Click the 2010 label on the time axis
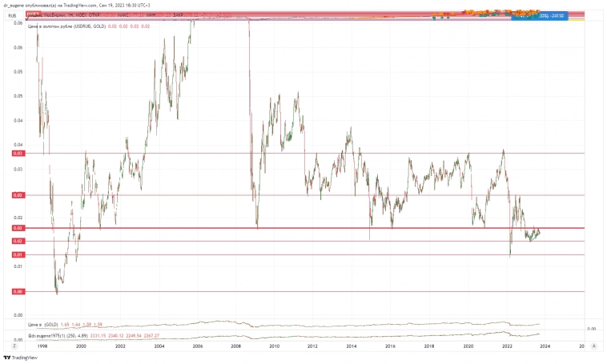Viewport: 607px width, 364px height. point(274,346)
